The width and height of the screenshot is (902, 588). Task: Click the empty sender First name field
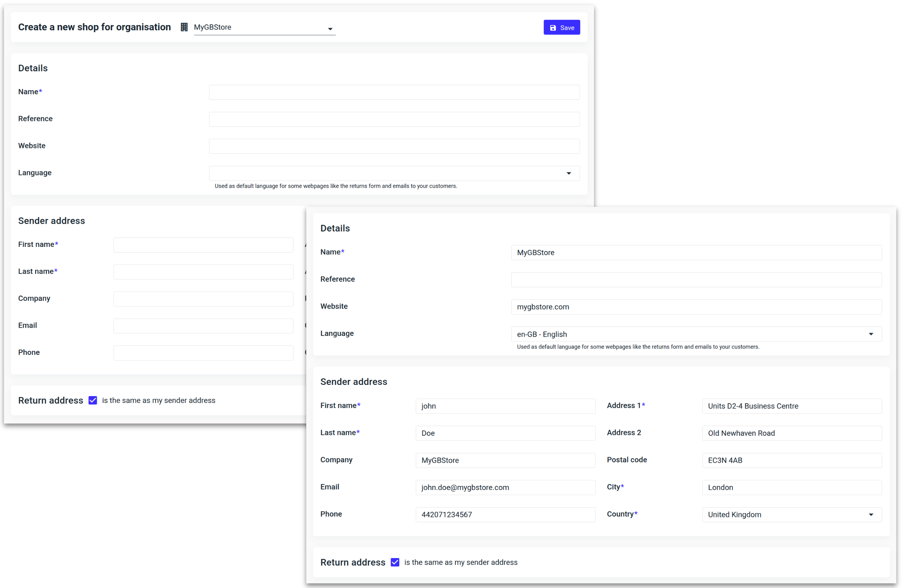(x=203, y=245)
